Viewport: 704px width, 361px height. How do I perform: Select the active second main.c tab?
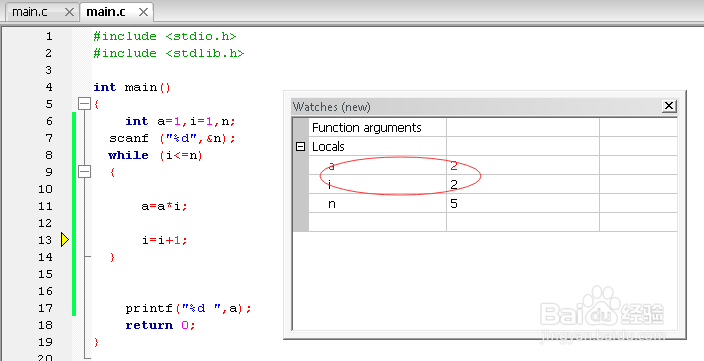point(106,12)
